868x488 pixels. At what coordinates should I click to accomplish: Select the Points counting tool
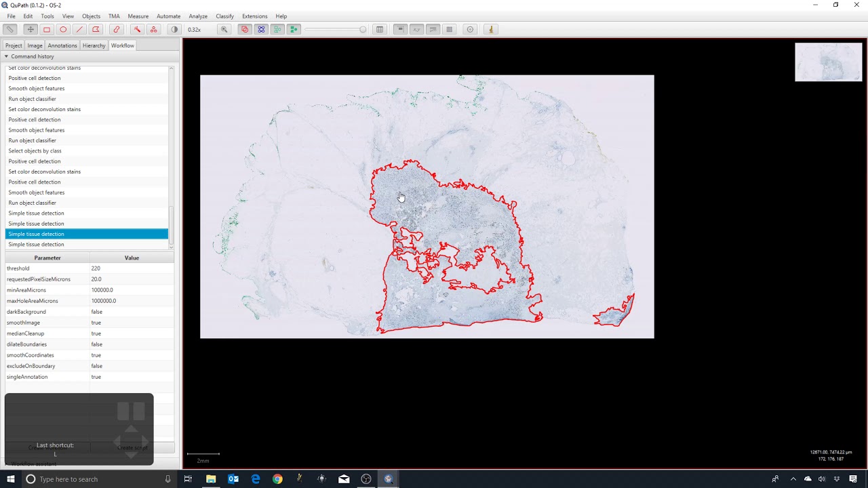(x=153, y=29)
